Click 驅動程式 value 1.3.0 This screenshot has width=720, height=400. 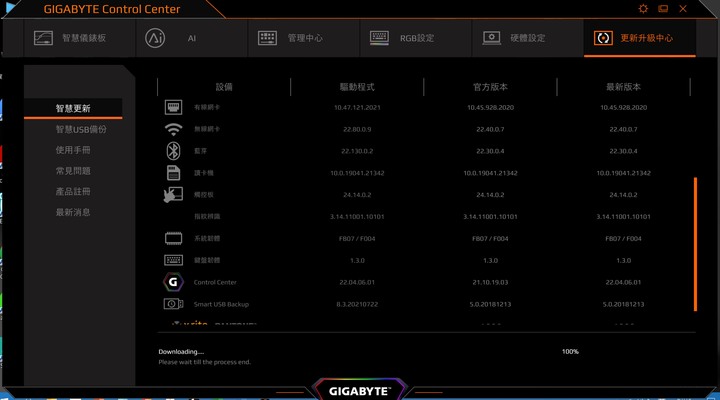(357, 260)
